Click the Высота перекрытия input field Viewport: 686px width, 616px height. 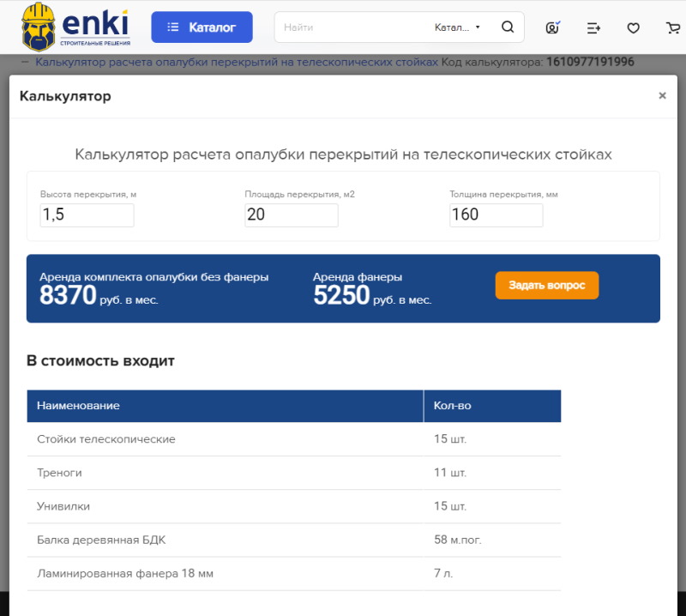(x=87, y=214)
